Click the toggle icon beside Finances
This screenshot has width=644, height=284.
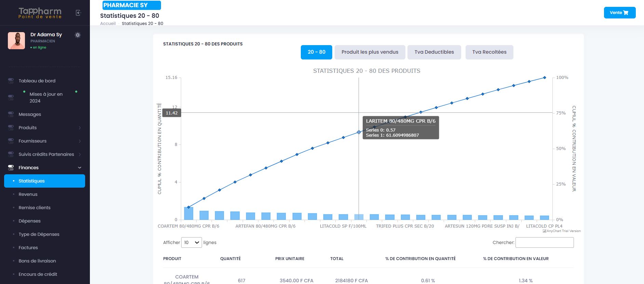point(11,167)
